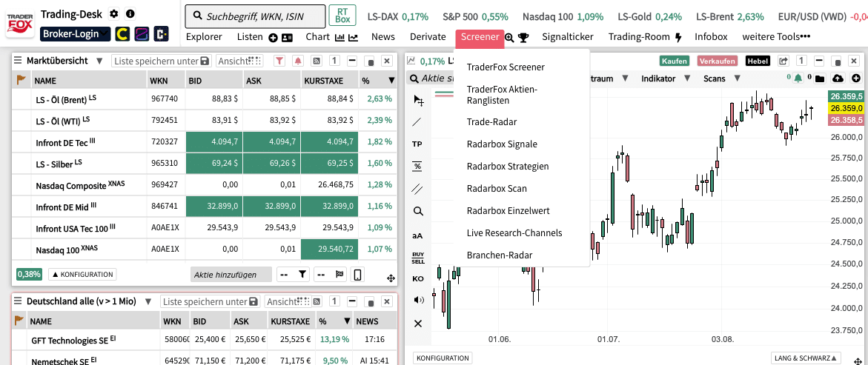Click the alarm bell in Marktübersicht header
Image resolution: width=868 pixels, height=365 pixels.
[x=298, y=61]
